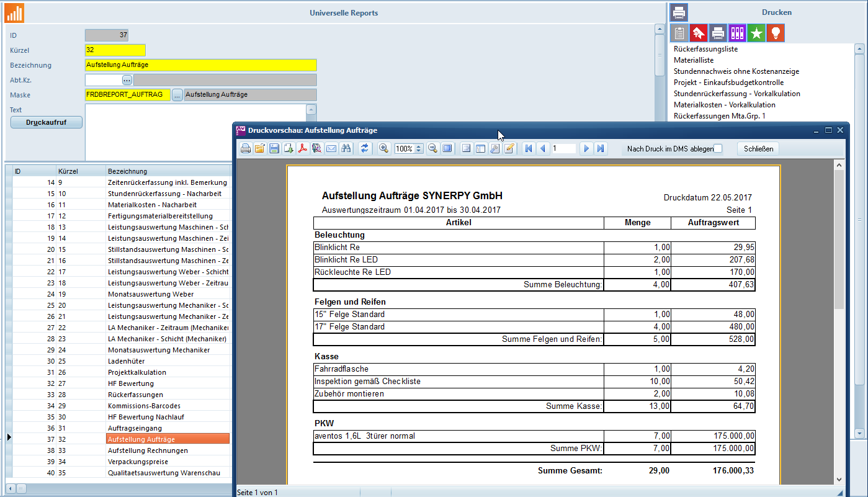Click the purple binders icon
The width and height of the screenshot is (868, 497).
[736, 34]
